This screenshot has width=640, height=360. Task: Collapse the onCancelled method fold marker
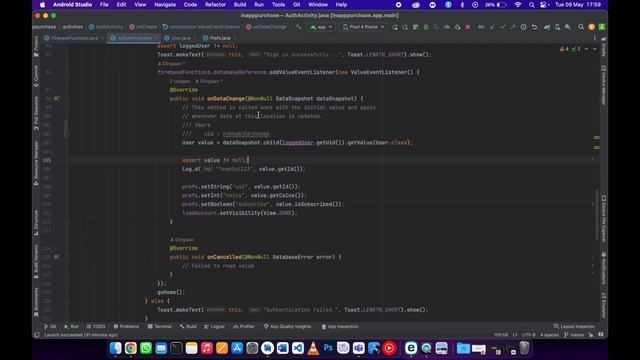(68, 257)
